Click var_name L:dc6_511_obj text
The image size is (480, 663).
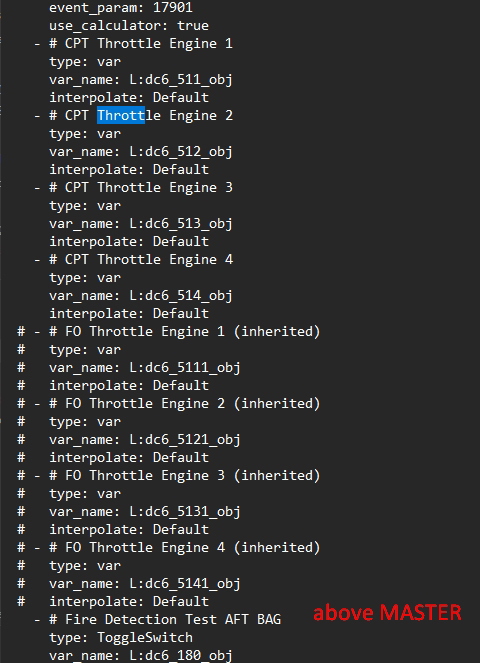(141, 80)
